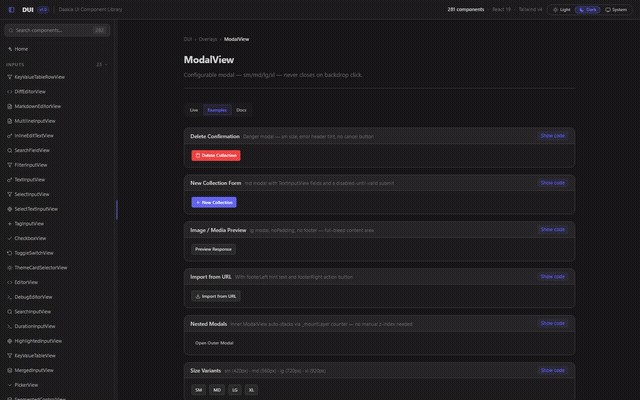Open the LG size modal
This screenshot has width=640, height=400.
235,390
